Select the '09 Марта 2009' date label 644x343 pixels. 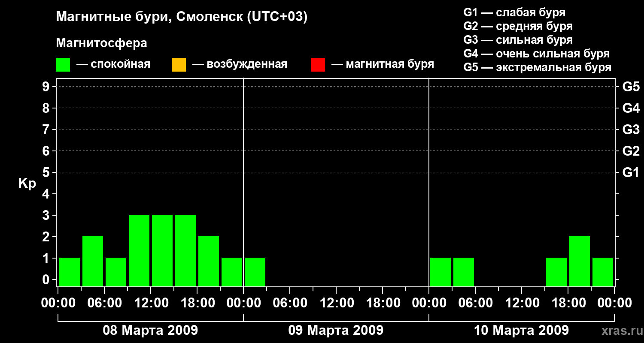(336, 331)
